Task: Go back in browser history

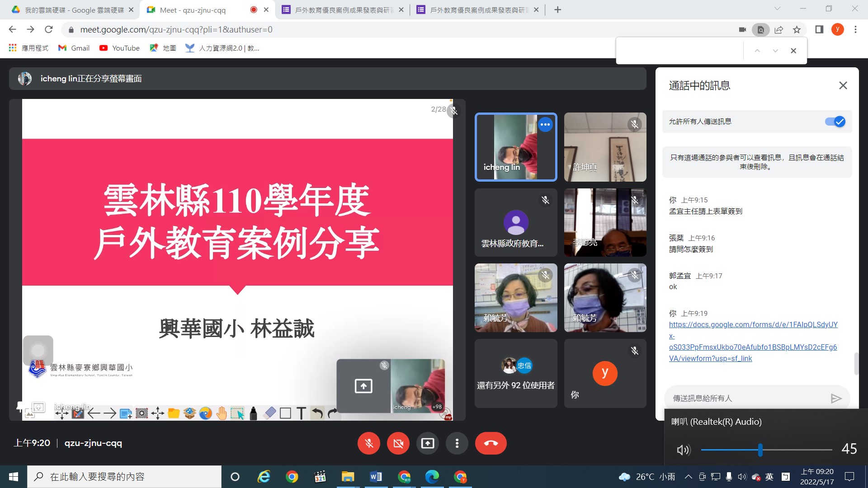Action: pyautogui.click(x=12, y=29)
